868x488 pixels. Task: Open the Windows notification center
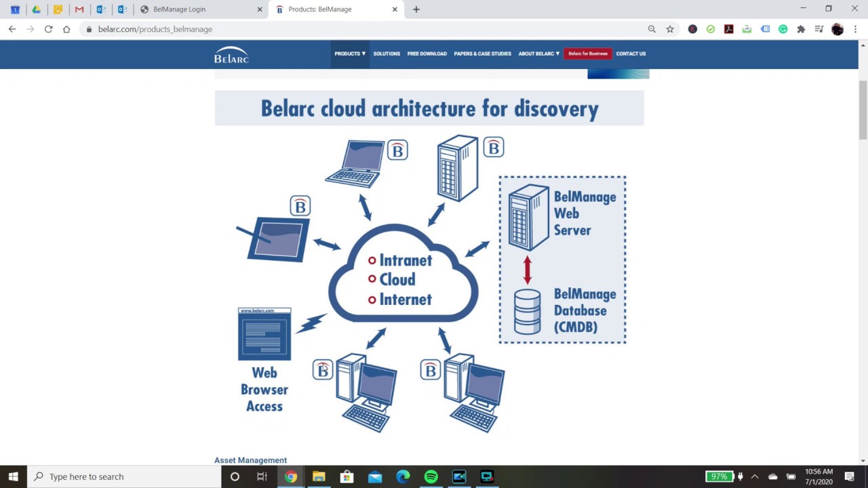[850, 476]
